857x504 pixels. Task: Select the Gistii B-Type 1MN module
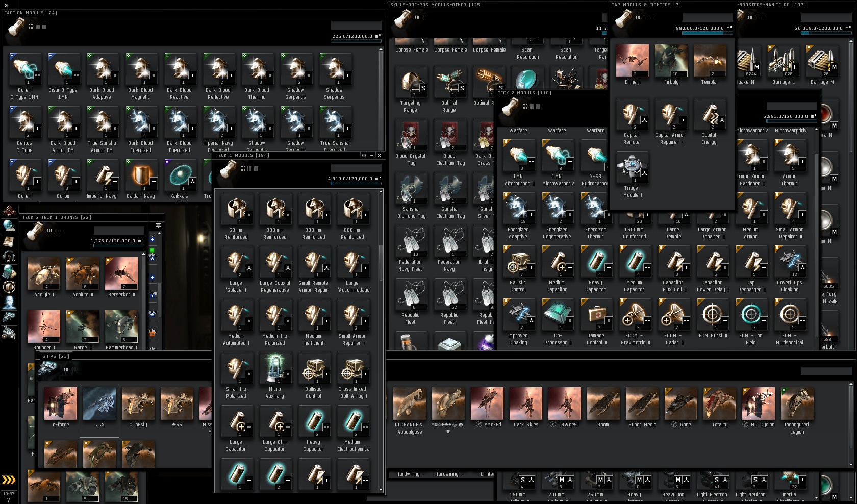tap(64, 69)
